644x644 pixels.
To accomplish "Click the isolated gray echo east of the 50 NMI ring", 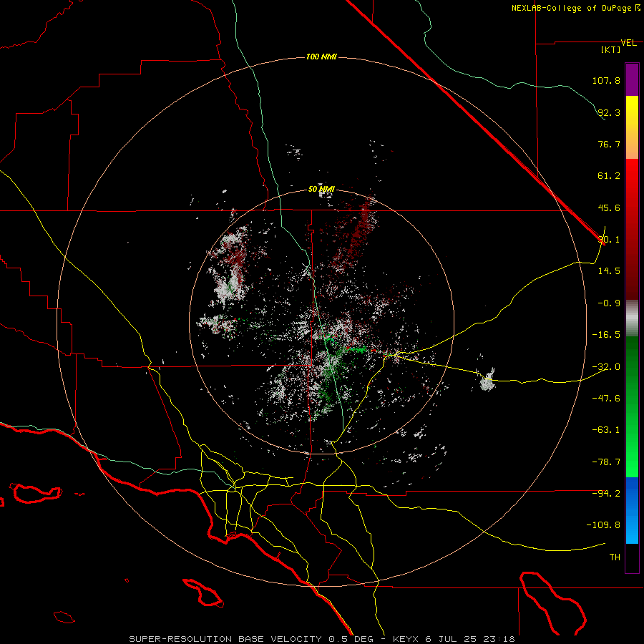I will click(x=487, y=381).
